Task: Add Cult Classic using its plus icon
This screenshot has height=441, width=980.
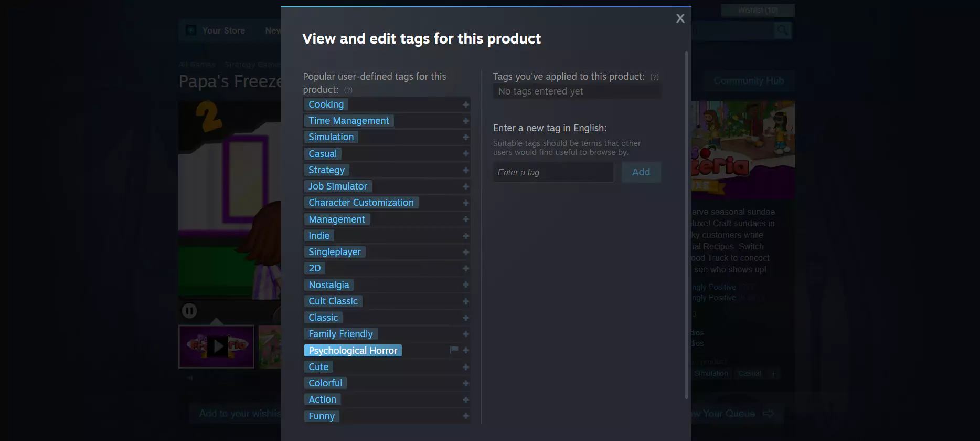Action: pos(465,301)
